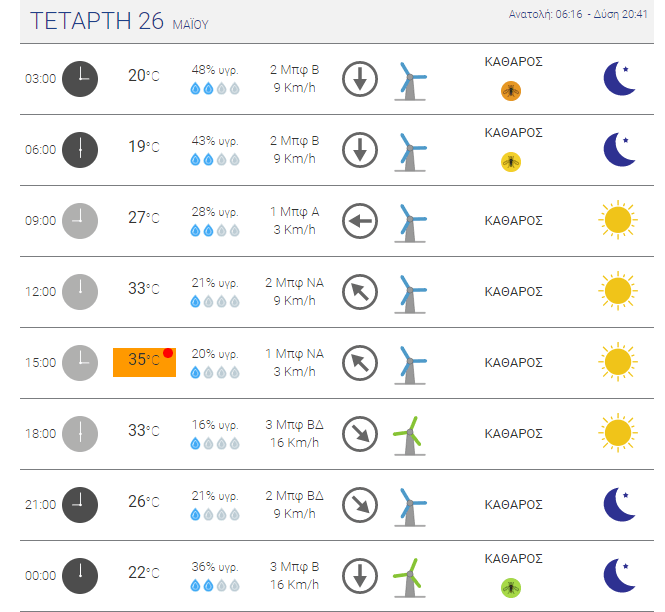The image size is (665, 612).
Task: Click the blue wind turbine at 21:00
Action: click(410, 506)
